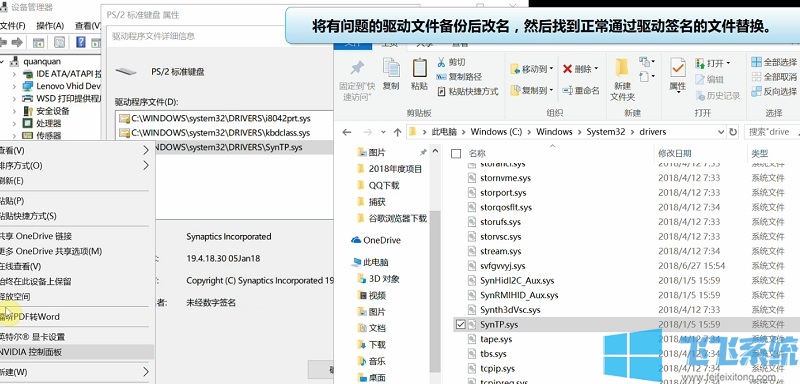
Task: Open OneDrive in navigation pane
Action: pos(376,240)
